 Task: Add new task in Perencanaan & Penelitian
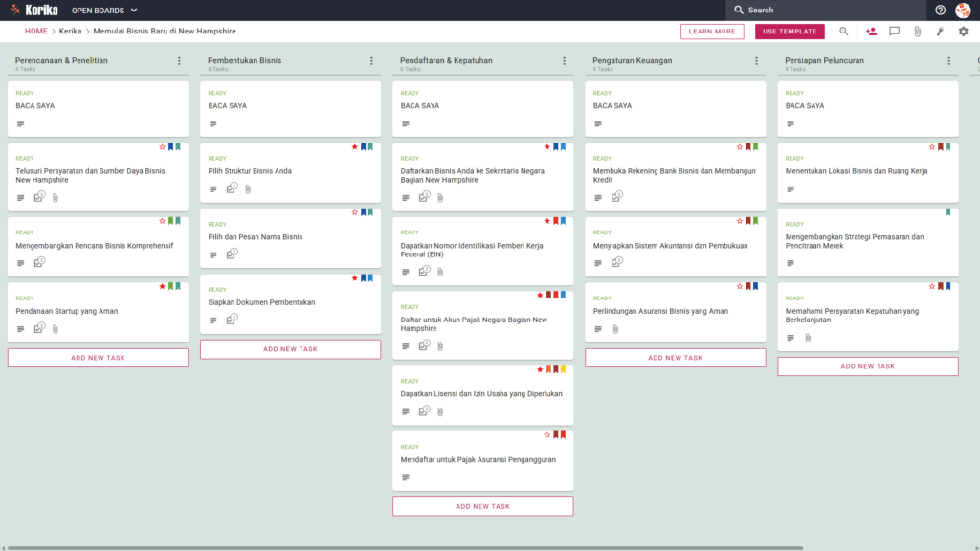coord(98,358)
